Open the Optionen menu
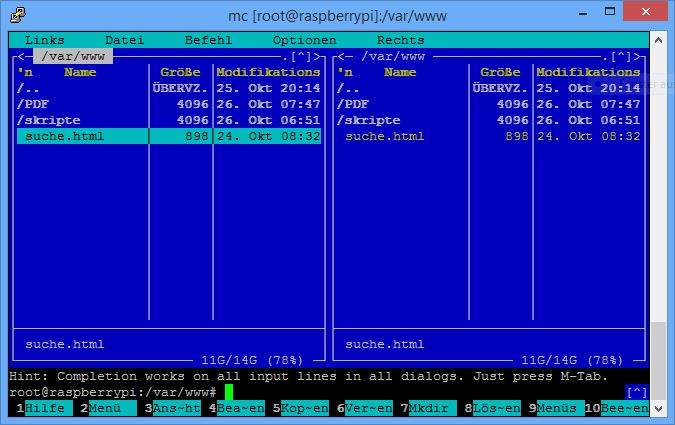675x425 pixels. point(304,40)
